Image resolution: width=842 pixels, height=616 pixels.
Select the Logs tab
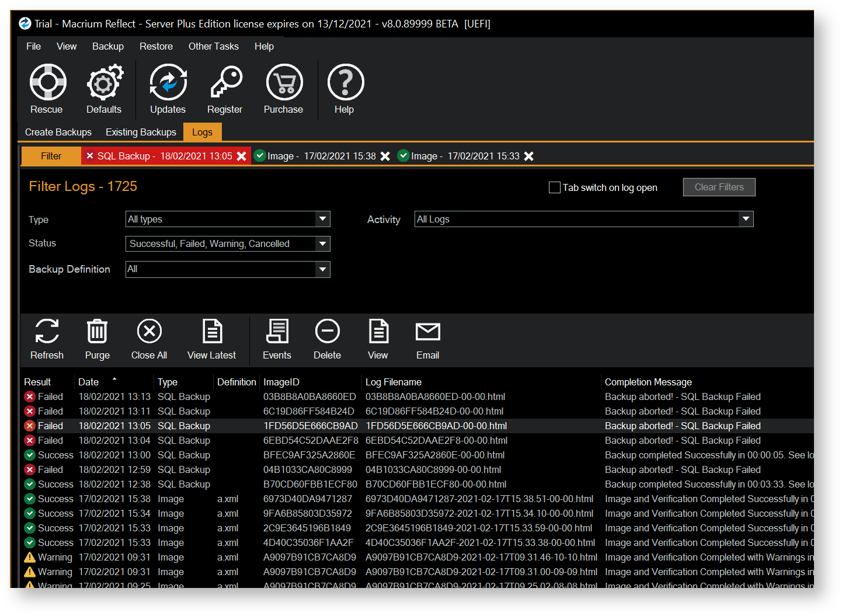[202, 132]
